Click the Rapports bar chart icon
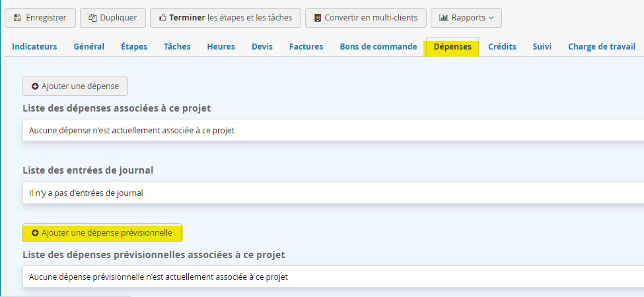The image size is (644, 297). [444, 18]
